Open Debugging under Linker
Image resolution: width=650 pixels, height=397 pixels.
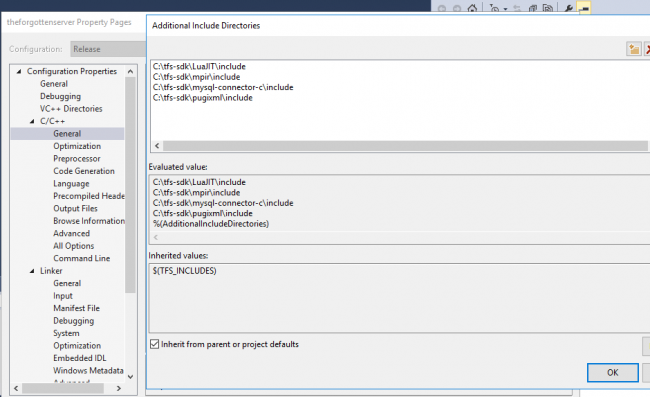point(74,320)
